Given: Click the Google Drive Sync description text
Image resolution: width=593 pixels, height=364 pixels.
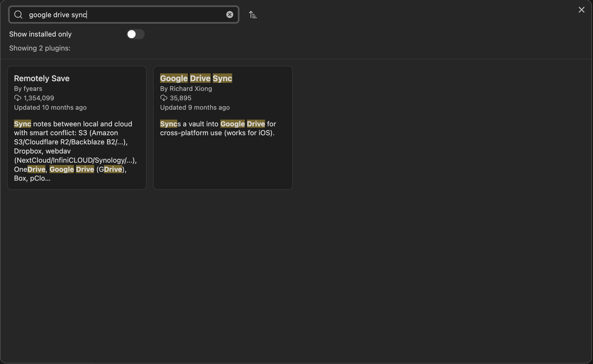Looking at the screenshot, I should tap(218, 128).
